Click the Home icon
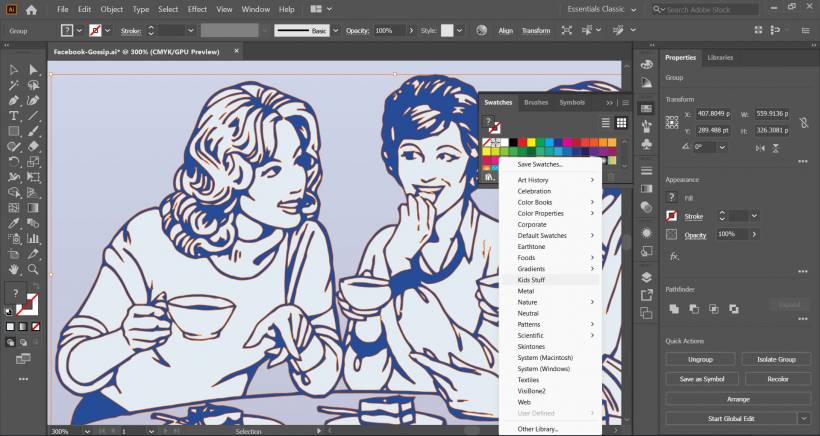The image size is (820, 436). [x=31, y=9]
